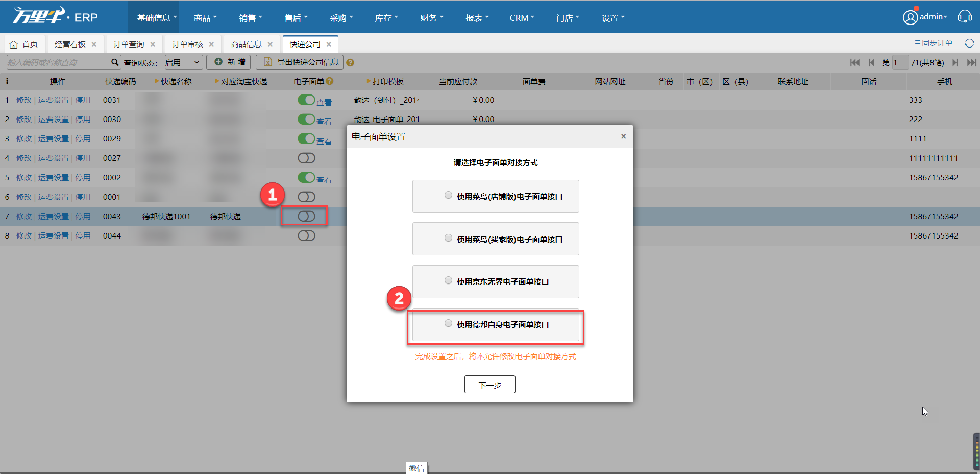Image resolution: width=980 pixels, height=474 pixels.
Task: Click 修改 for courier 0031
Action: click(23, 100)
